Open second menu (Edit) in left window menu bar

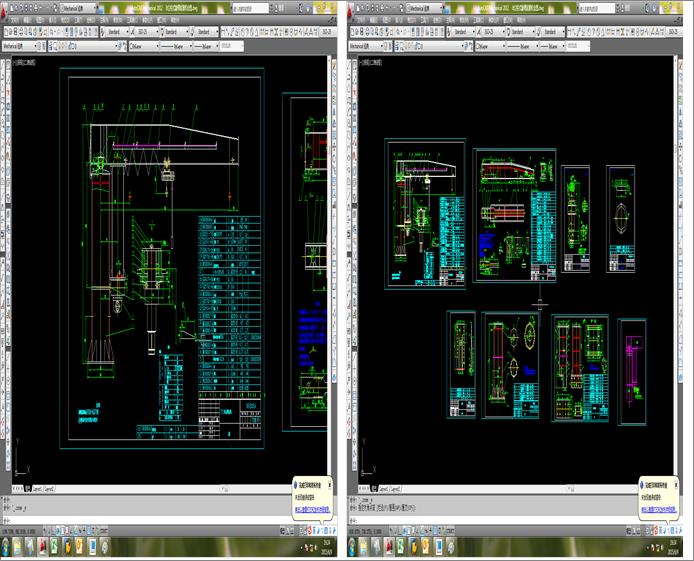pyautogui.click(x=27, y=20)
